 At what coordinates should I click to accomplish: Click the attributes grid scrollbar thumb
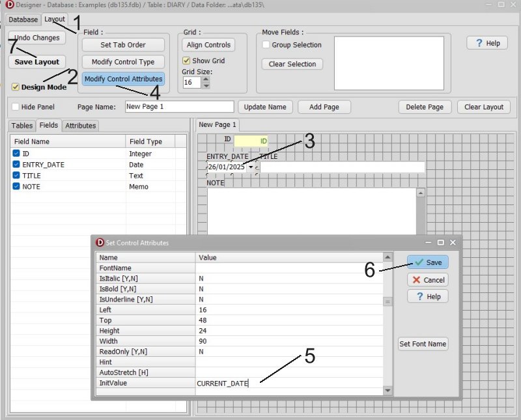click(x=387, y=301)
